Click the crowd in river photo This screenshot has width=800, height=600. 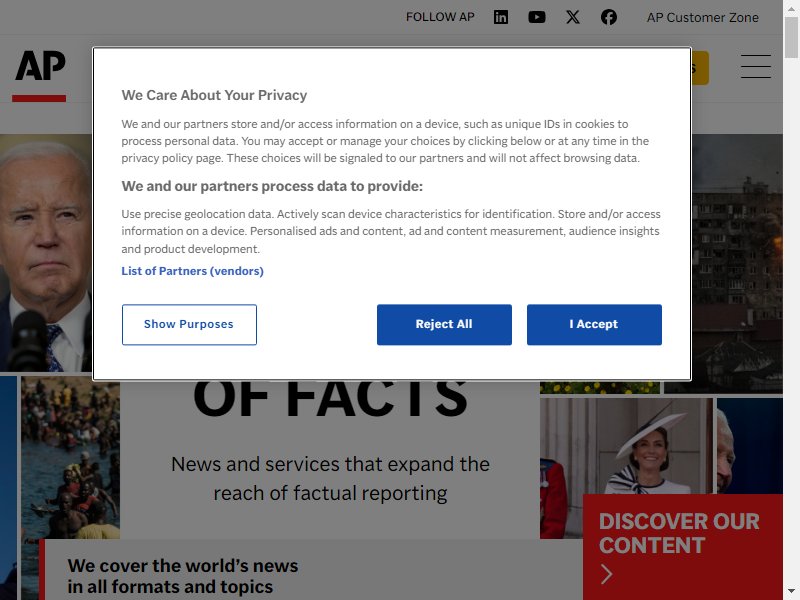70,457
